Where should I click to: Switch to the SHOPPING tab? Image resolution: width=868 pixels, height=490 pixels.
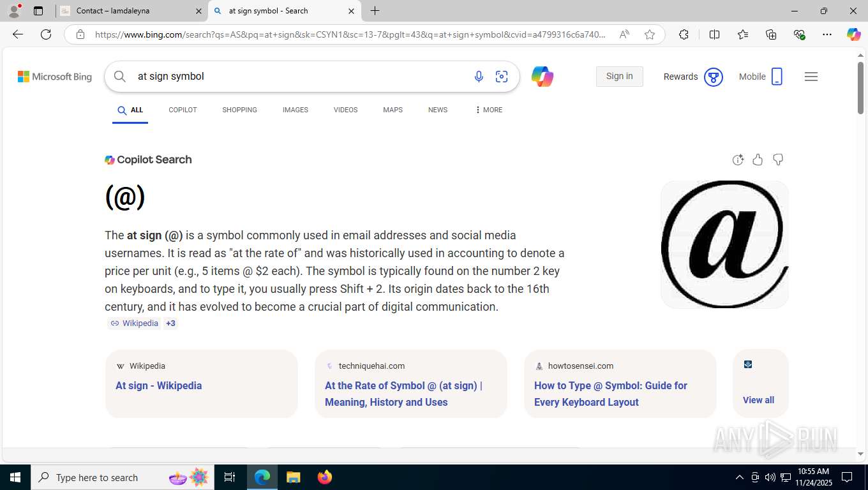click(239, 110)
